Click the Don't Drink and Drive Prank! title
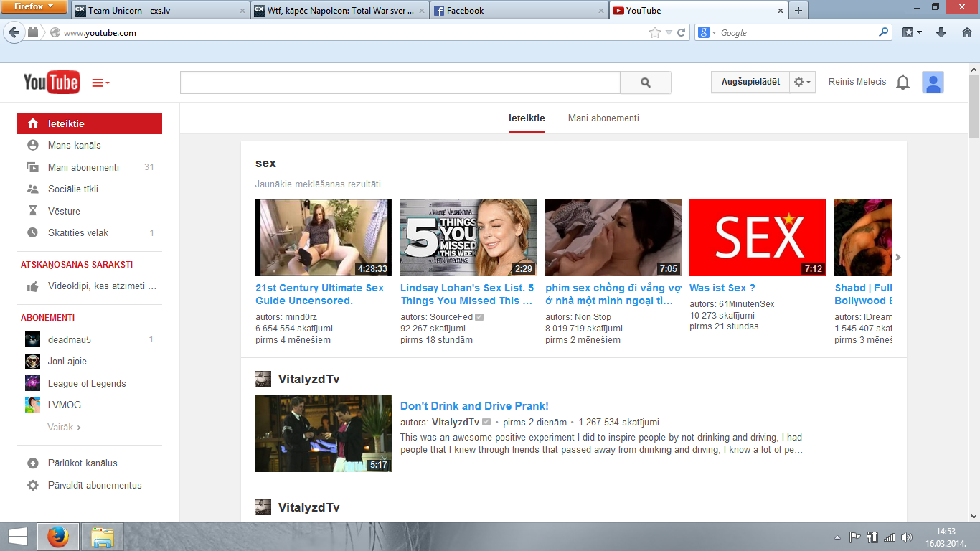The width and height of the screenshot is (980, 551). [474, 406]
